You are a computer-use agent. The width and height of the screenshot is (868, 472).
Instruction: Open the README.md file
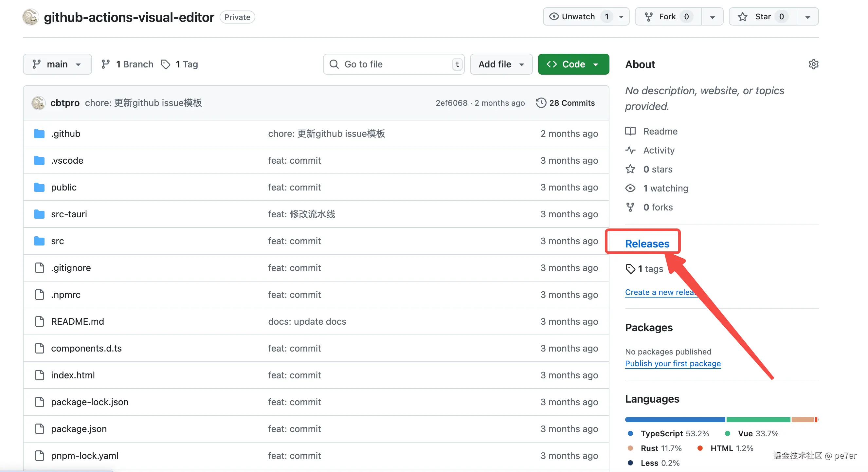78,321
